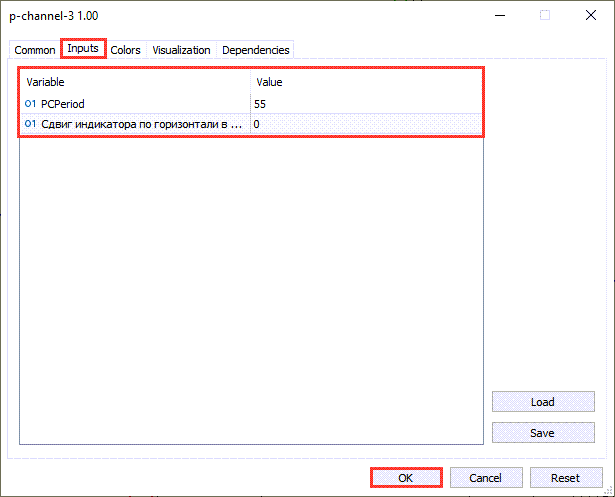This screenshot has width=615, height=497.
Task: Select the Inputs tab
Action: [x=83, y=49]
